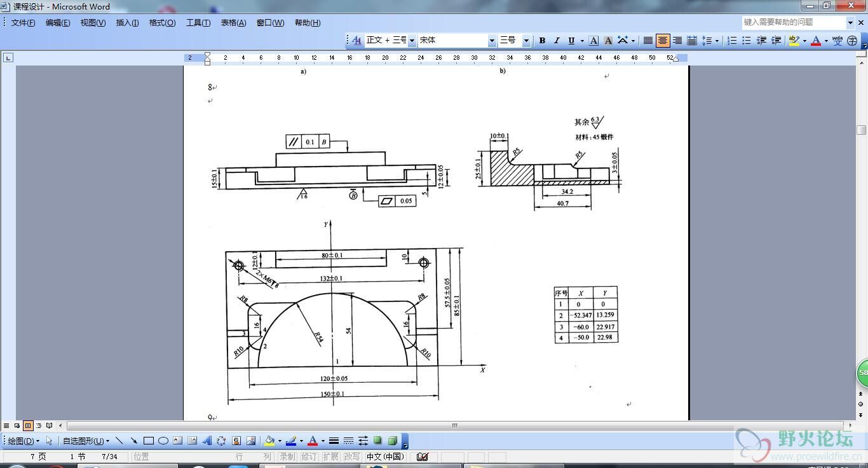
Task: Select the Rectangle drawing tool
Action: click(148, 441)
